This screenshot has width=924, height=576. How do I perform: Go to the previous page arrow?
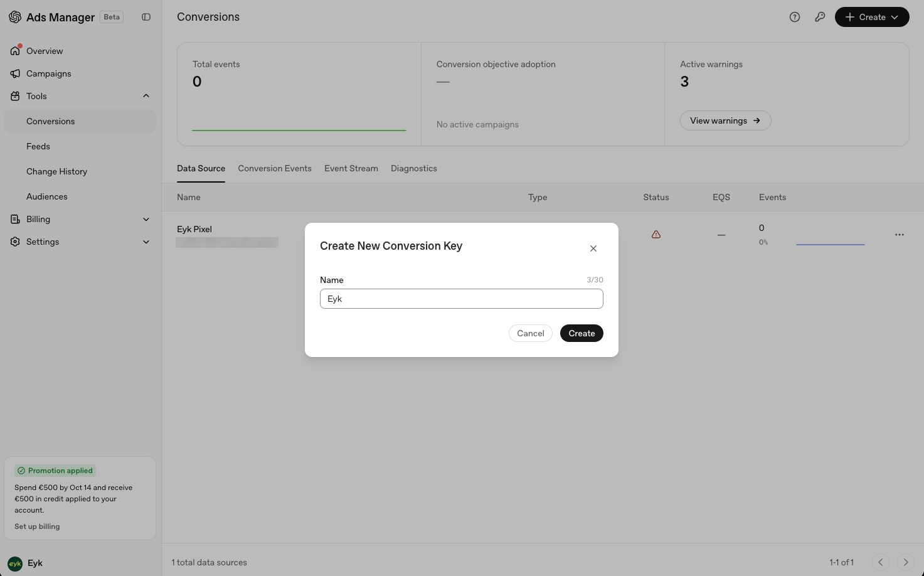click(x=881, y=562)
